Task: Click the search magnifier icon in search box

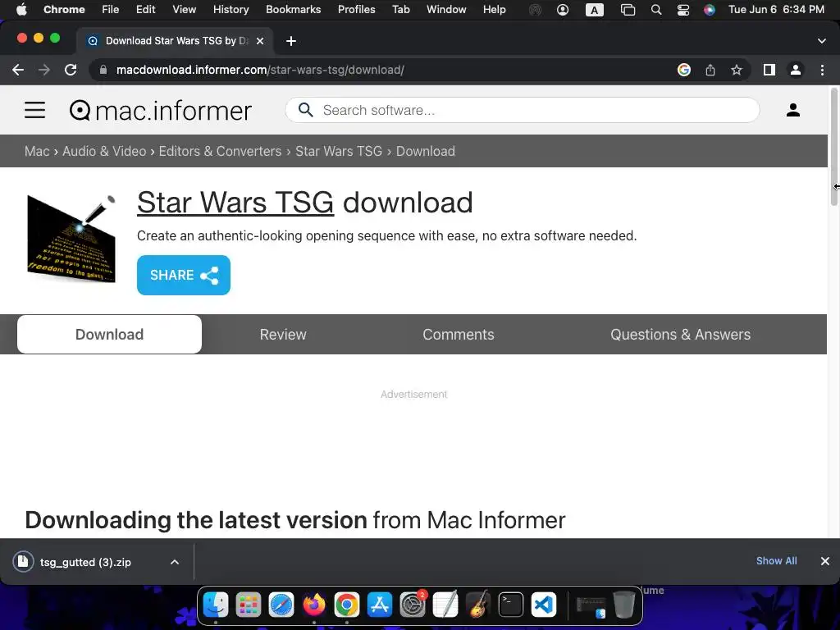Action: pyautogui.click(x=305, y=110)
